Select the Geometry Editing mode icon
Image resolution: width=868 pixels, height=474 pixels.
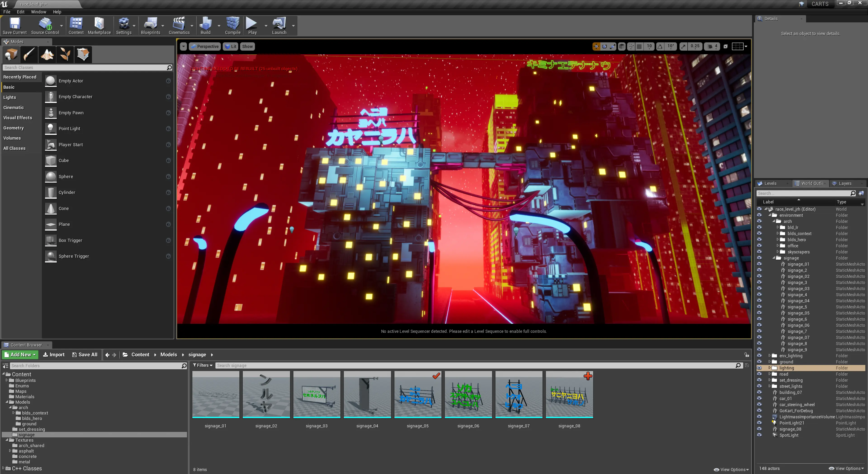[x=83, y=54]
